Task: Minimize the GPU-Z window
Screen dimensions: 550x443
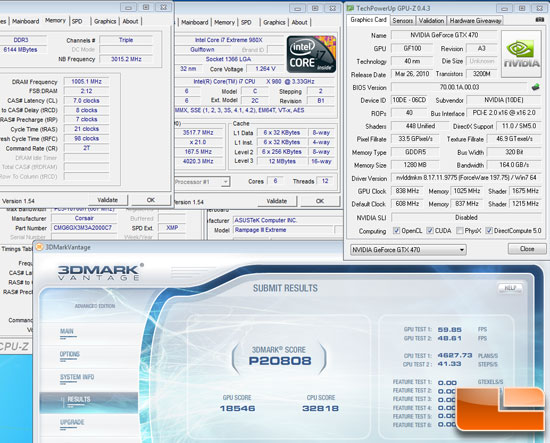Action: tap(504, 8)
